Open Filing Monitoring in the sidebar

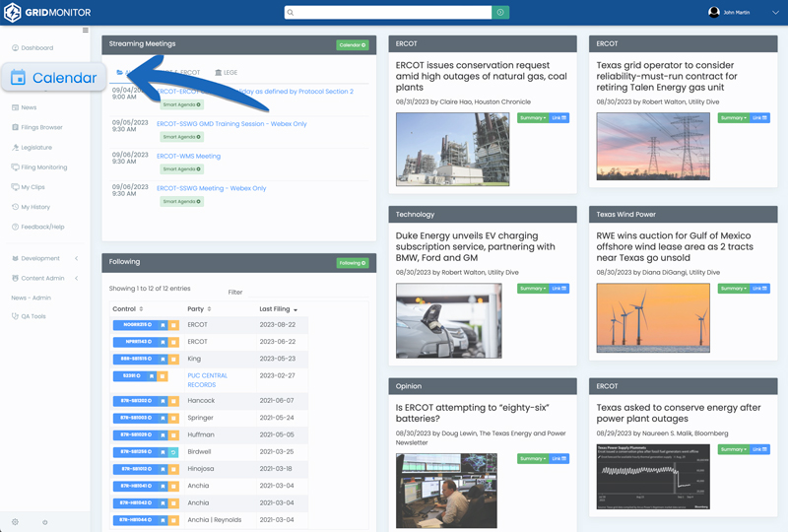[x=39, y=167]
